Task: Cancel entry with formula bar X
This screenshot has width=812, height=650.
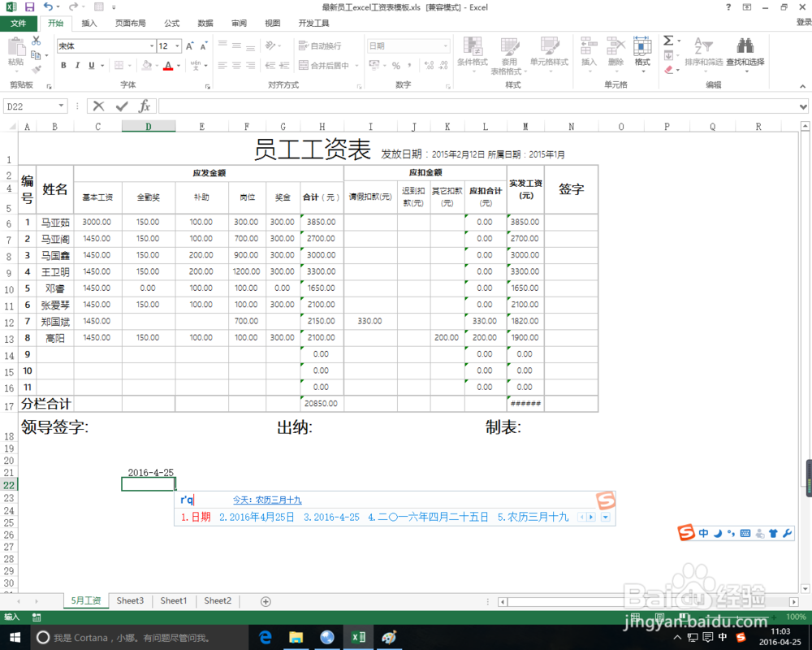Action: point(98,106)
